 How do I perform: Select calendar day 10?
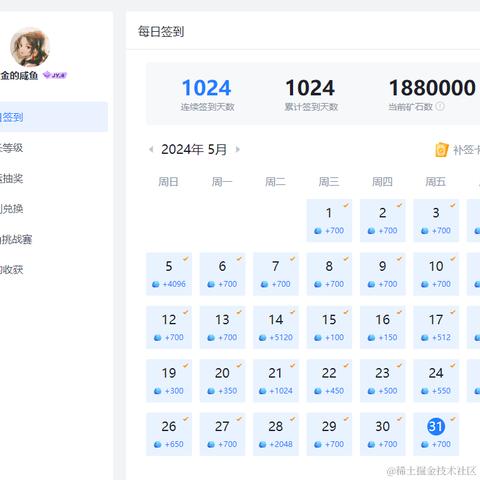(x=436, y=274)
